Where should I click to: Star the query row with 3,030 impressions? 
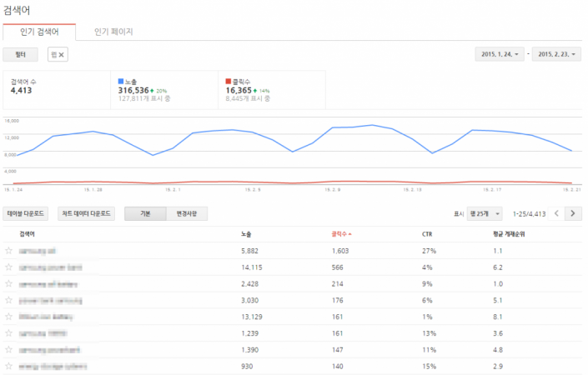[x=8, y=300]
